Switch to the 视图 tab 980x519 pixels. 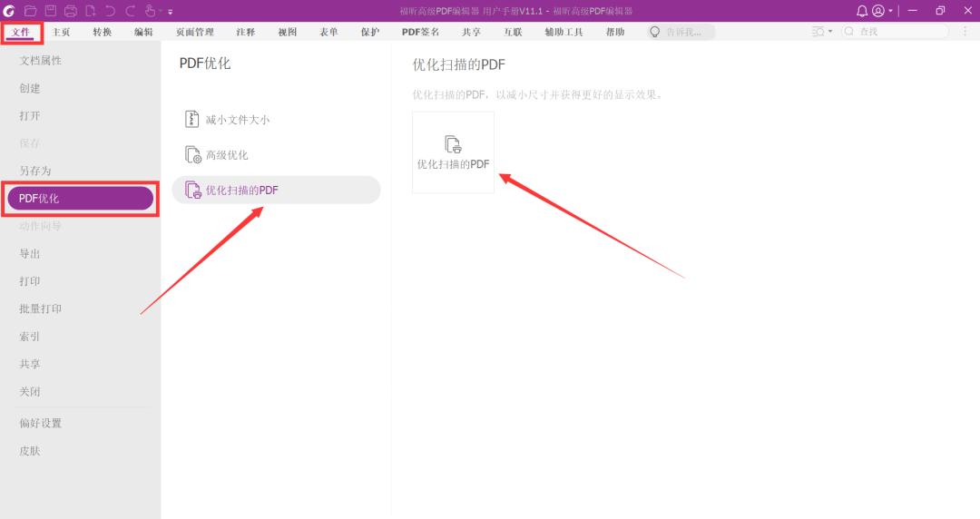[288, 32]
